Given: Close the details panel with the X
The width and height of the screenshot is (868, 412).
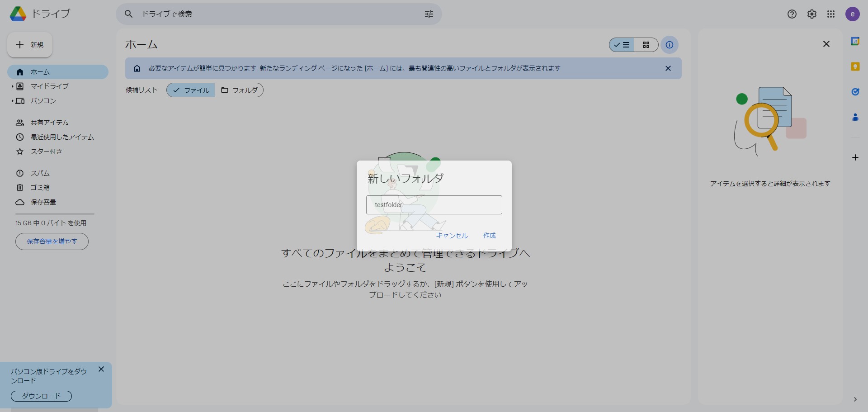Looking at the screenshot, I should click(826, 44).
